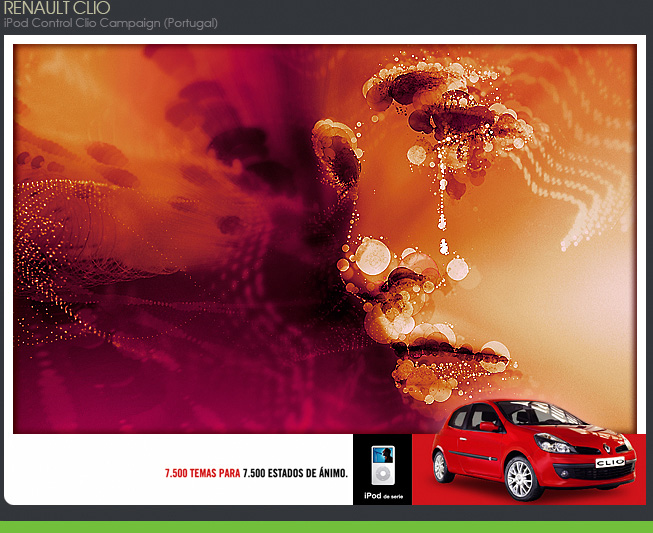Screen dimensions: 653x533
Task: Click the red '7.500 TEMAS PARA' text
Action: pyautogui.click(x=202, y=473)
